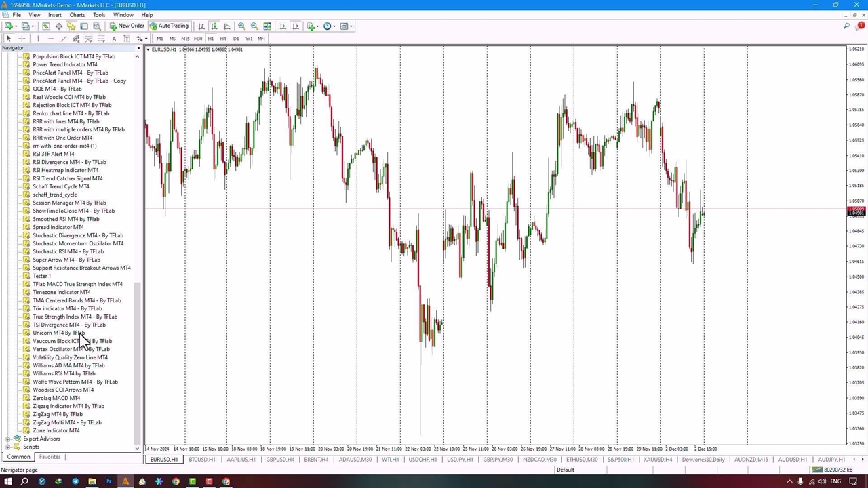Open the chart templates dropdown
868x488 pixels.
345,26
